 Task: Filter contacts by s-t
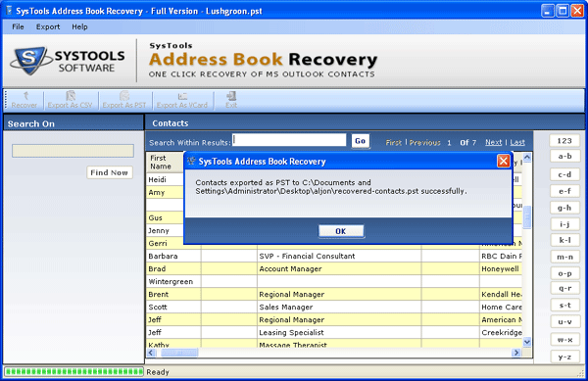pyautogui.click(x=564, y=305)
